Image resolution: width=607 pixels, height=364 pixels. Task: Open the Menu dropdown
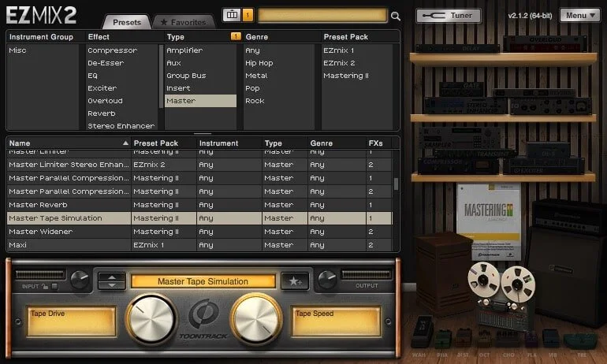tap(580, 16)
